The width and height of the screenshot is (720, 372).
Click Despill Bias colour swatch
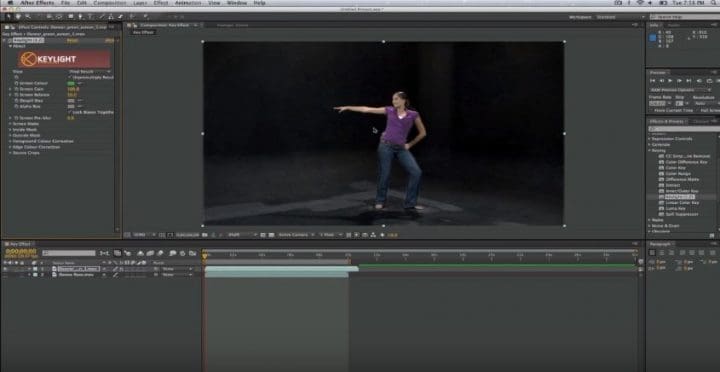[71, 101]
